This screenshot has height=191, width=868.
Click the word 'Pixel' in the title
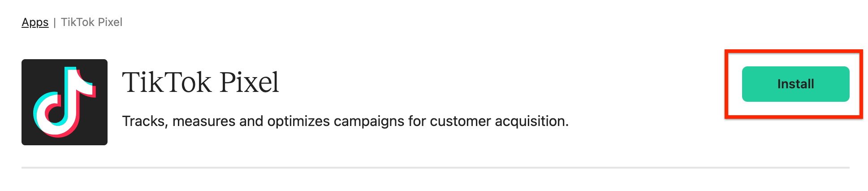249,82
